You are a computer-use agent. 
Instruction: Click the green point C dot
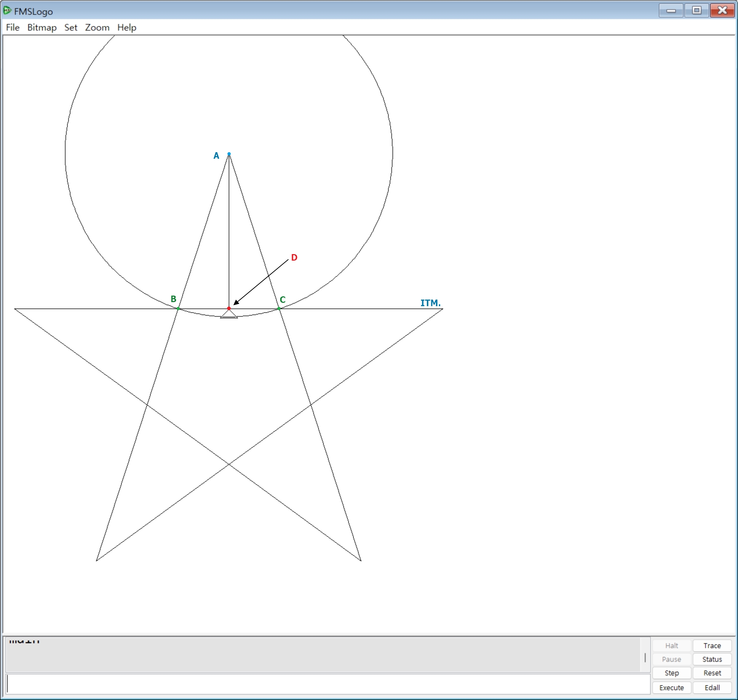279,309
